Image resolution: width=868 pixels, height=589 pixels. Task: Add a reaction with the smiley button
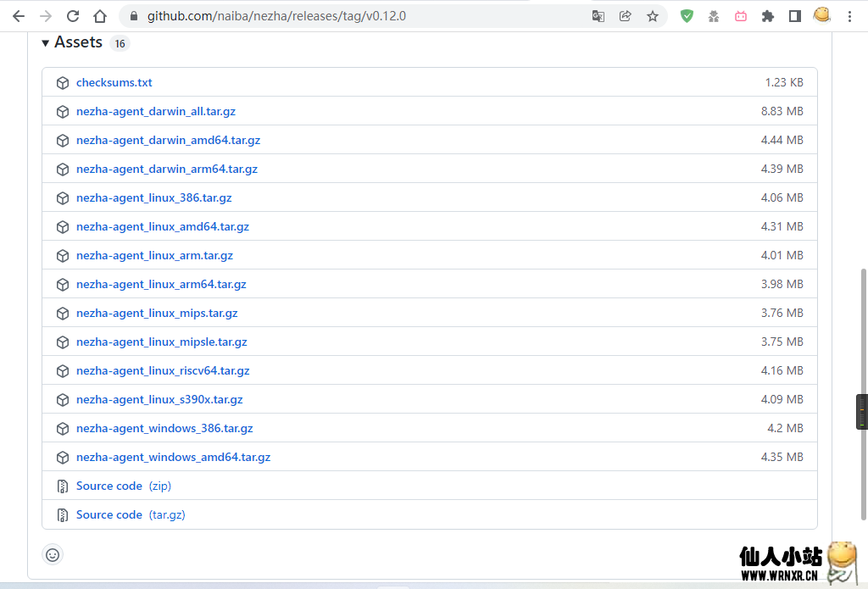click(53, 555)
